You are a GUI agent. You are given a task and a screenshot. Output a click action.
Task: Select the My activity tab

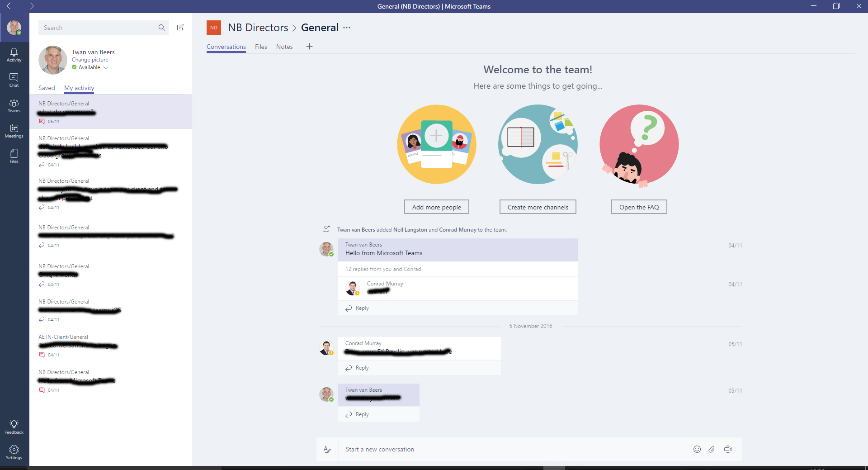[79, 88]
